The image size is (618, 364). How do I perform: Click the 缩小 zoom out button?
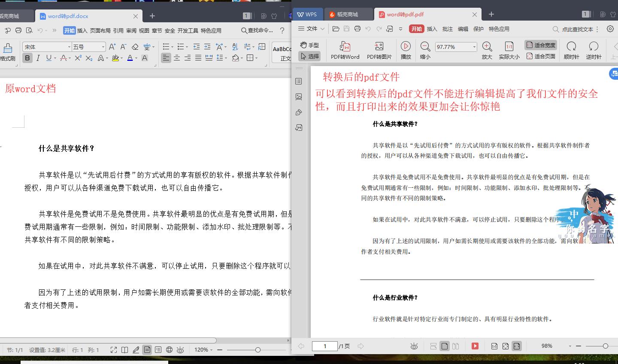(425, 50)
